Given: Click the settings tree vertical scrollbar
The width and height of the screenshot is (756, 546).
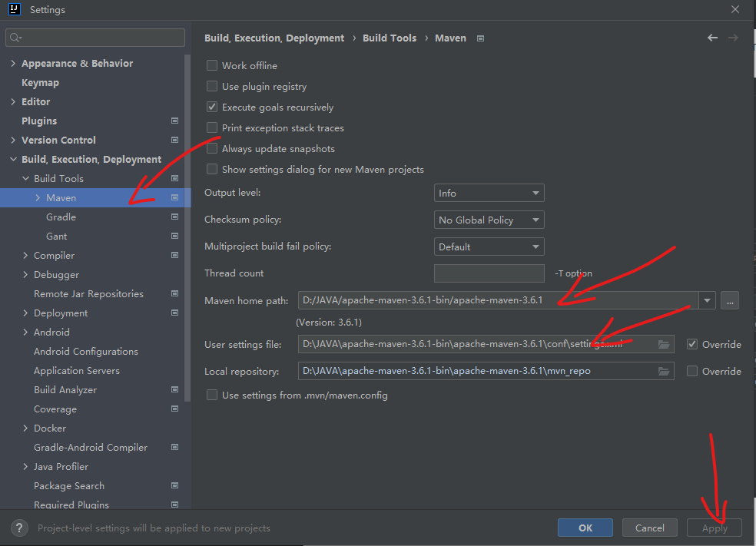Looking at the screenshot, I should point(187,227).
